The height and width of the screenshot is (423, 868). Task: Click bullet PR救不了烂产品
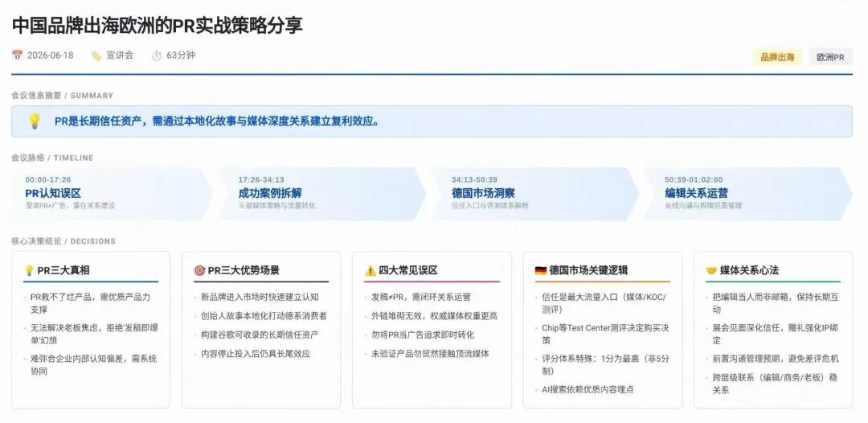click(x=90, y=303)
